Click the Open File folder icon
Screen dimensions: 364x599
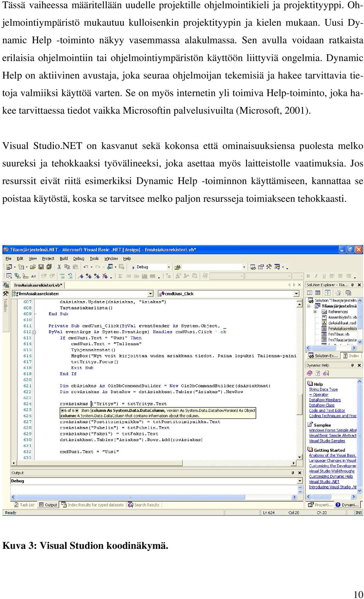point(33,267)
